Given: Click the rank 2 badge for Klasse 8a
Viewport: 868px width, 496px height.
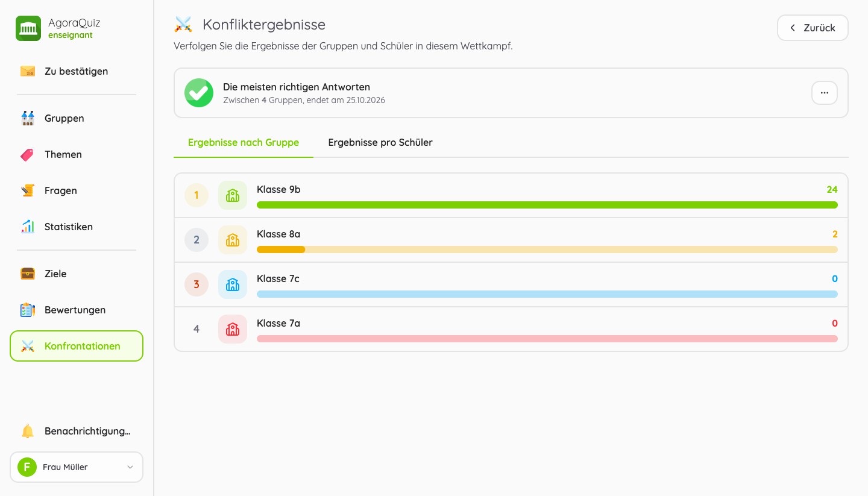Looking at the screenshot, I should (197, 240).
